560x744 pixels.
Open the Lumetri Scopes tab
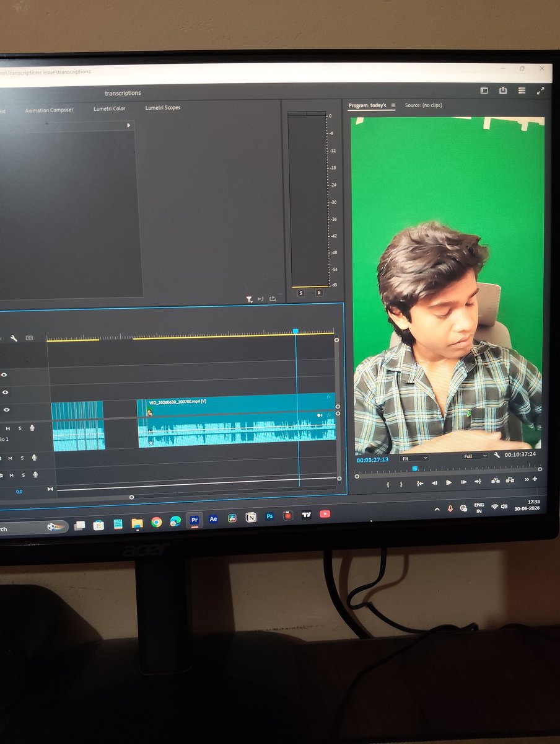(x=163, y=108)
